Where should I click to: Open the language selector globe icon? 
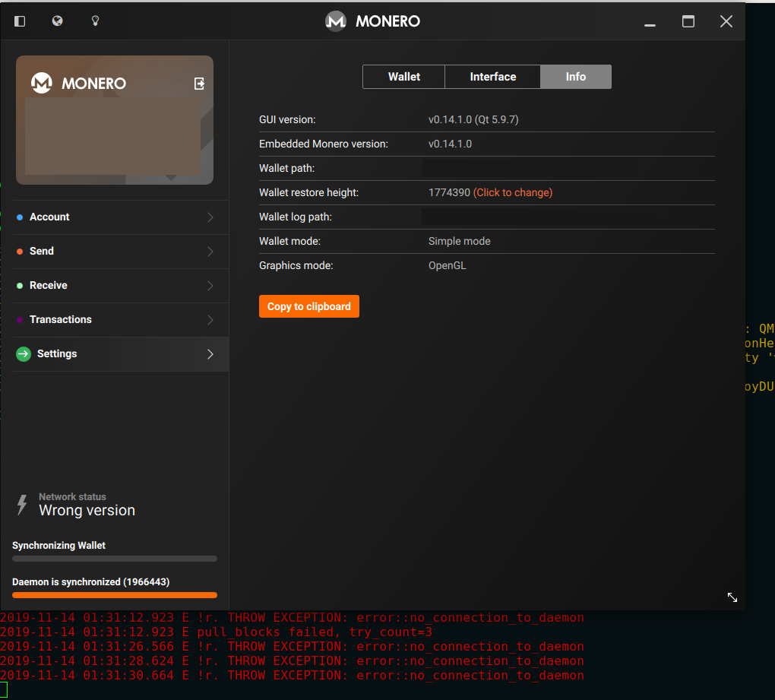point(56,21)
